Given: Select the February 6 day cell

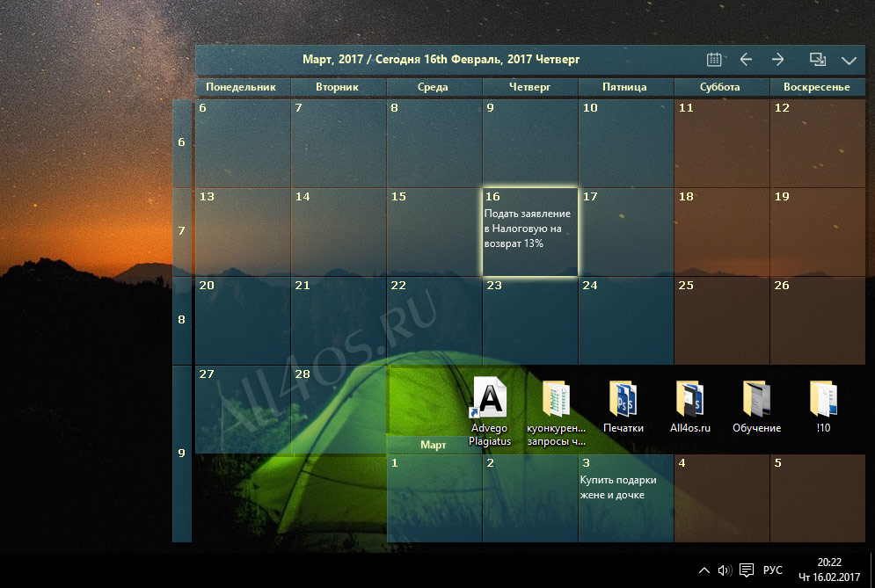Looking at the screenshot, I should (x=242, y=142).
